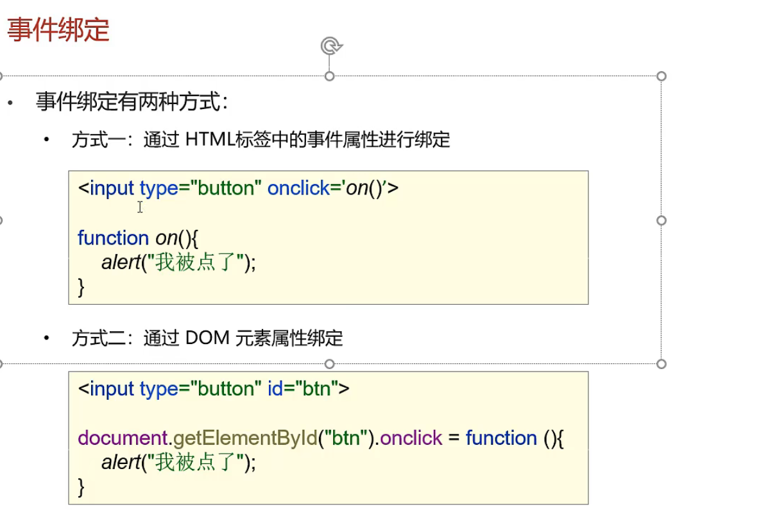Click the text line 事件绑定有两种方式
770x532 pixels.
click(132, 102)
